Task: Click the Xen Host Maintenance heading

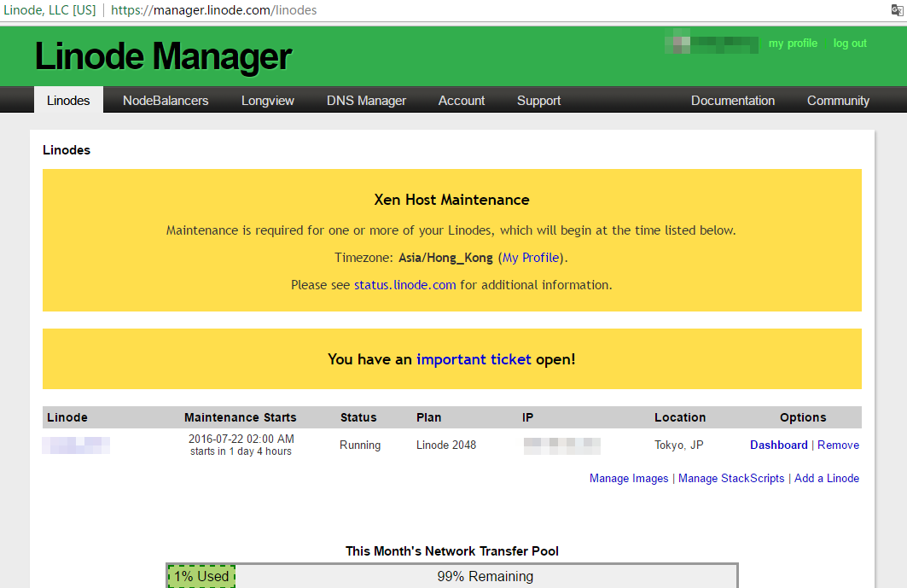Action: tap(451, 200)
